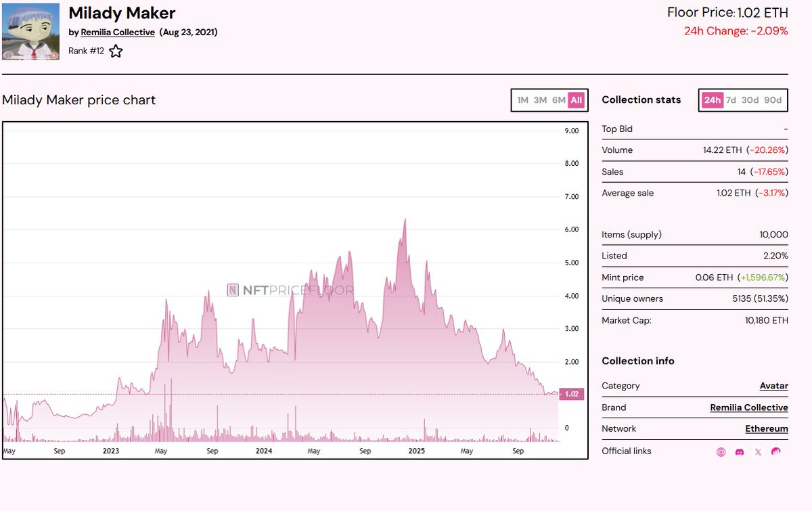Switch price chart to 1M range
812x511 pixels.
[522, 100]
